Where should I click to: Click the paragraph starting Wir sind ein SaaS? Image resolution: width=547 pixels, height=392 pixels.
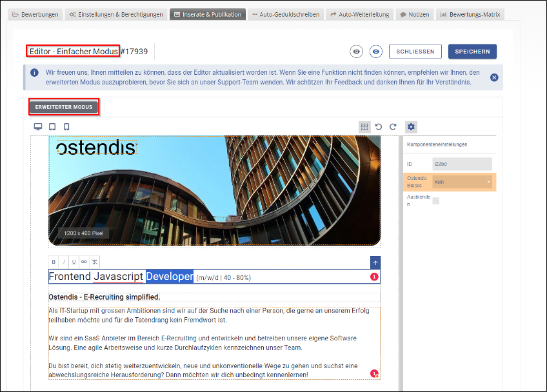(x=203, y=343)
